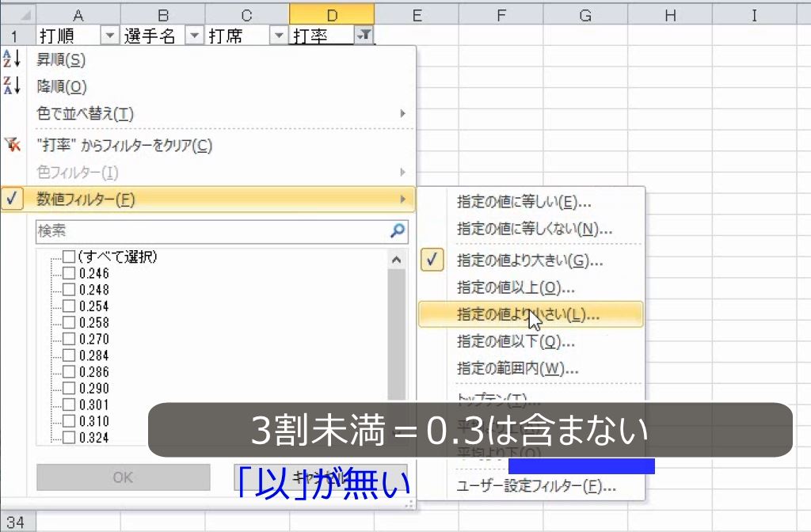811x532 pixels.
Task: Select column A header
Action: [x=78, y=15]
